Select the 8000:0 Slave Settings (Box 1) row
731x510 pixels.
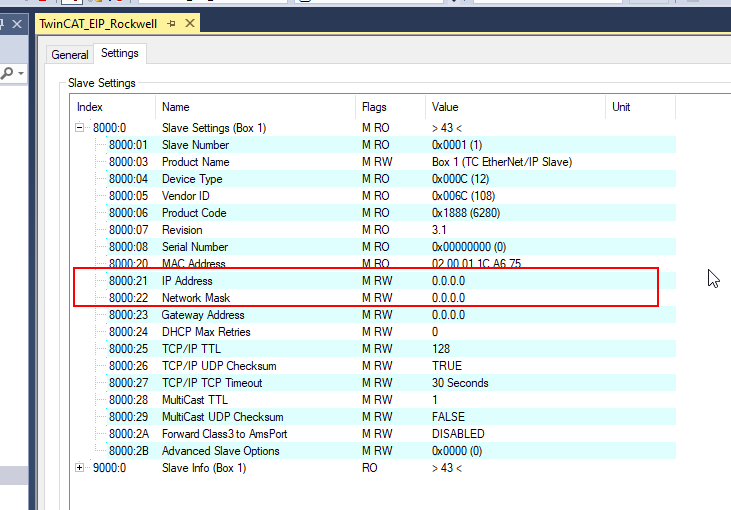point(373,128)
